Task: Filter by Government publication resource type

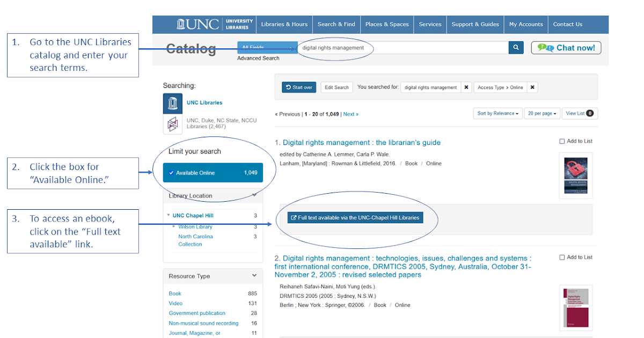Action: (x=197, y=313)
